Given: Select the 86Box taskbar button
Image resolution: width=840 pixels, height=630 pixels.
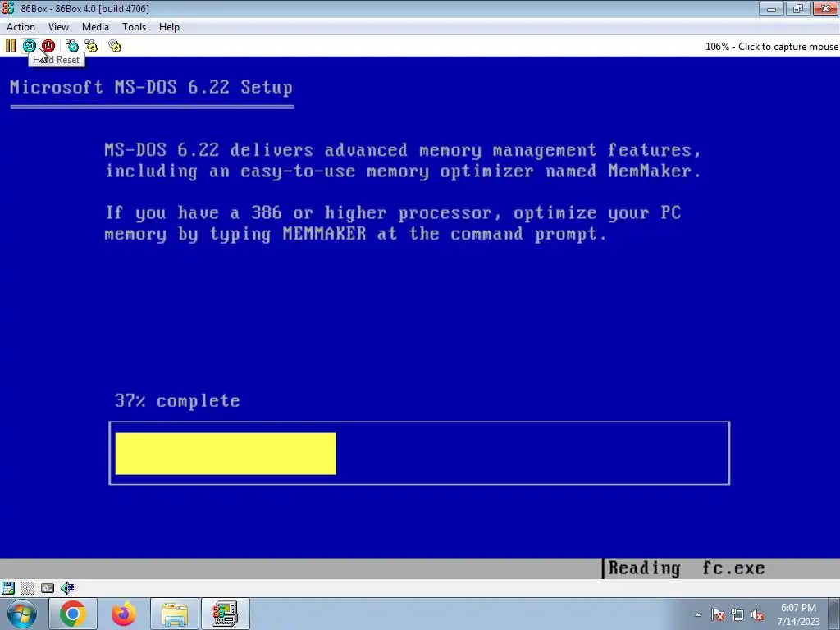Looking at the screenshot, I should 225,614.
